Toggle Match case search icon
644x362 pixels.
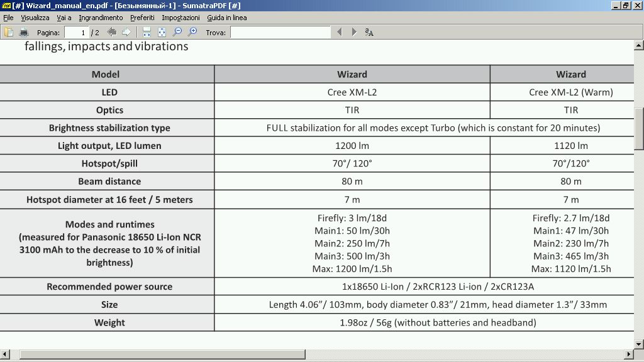point(369,33)
